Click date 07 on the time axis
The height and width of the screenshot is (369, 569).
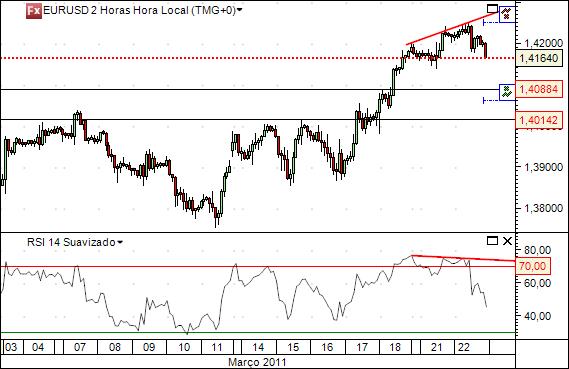(80, 347)
